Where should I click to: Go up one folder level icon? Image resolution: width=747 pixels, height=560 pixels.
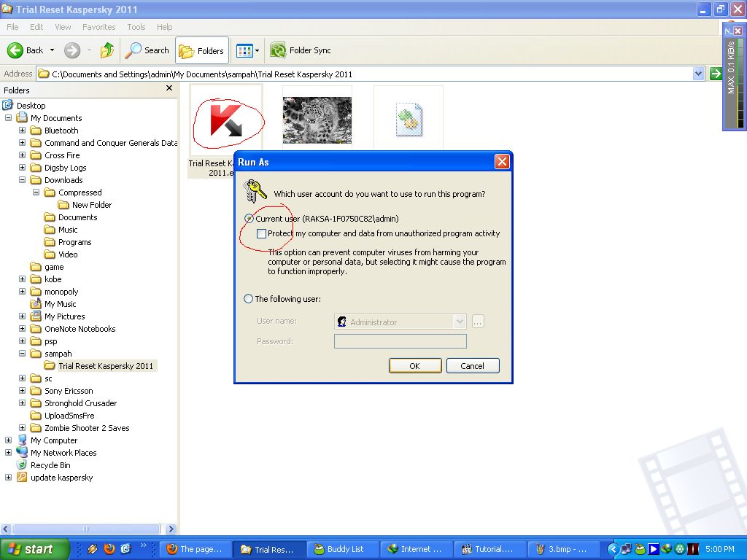(x=107, y=50)
